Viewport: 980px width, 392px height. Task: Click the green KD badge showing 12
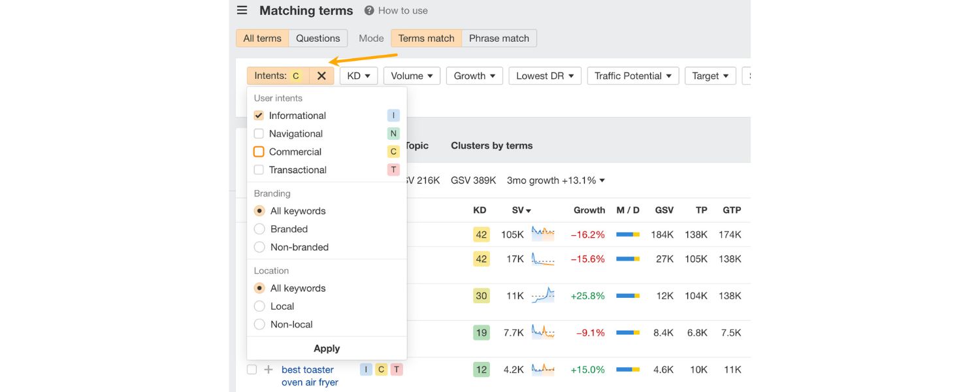pos(481,369)
